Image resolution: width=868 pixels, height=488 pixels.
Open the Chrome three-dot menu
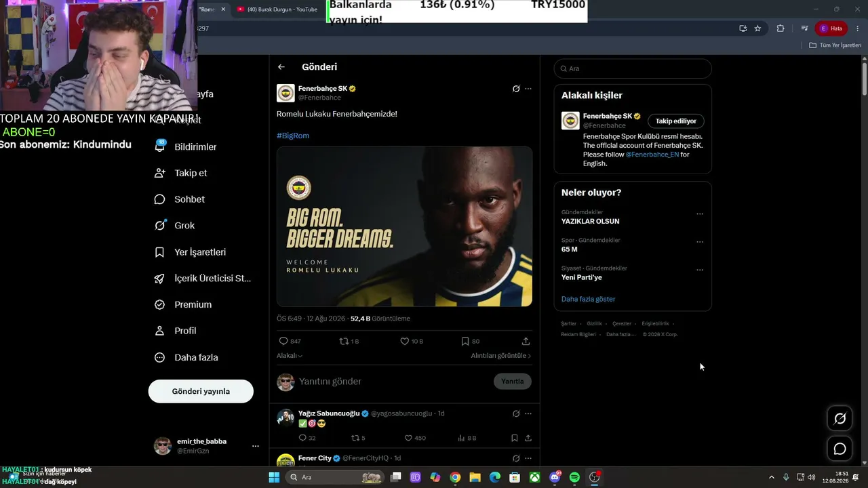(857, 28)
